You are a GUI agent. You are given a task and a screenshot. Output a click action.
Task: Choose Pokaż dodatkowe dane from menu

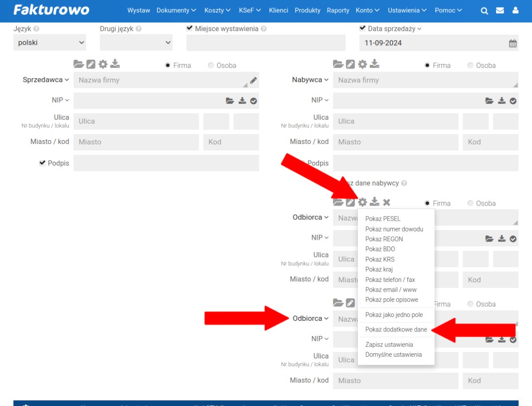click(396, 329)
